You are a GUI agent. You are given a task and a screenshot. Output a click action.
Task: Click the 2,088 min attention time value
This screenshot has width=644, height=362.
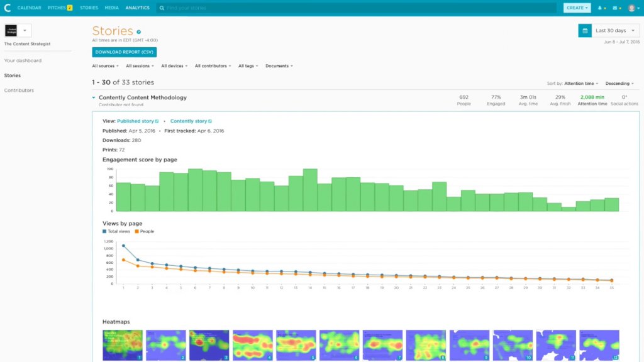coord(592,97)
